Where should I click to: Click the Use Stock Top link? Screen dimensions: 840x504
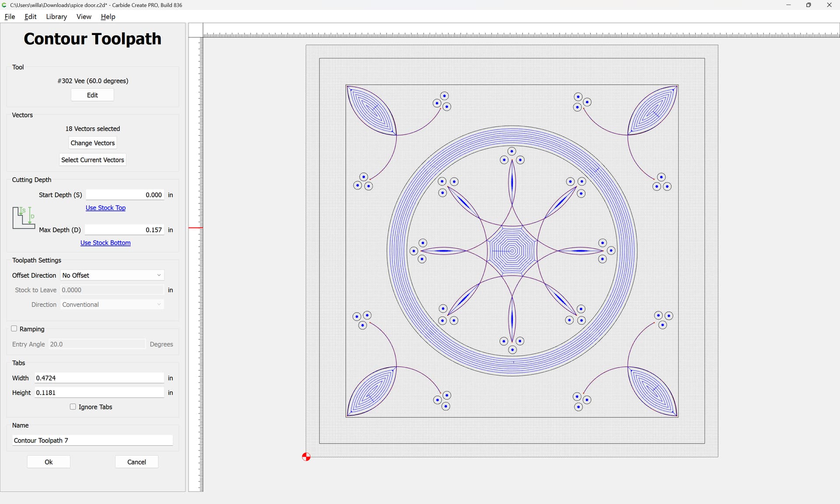click(105, 208)
